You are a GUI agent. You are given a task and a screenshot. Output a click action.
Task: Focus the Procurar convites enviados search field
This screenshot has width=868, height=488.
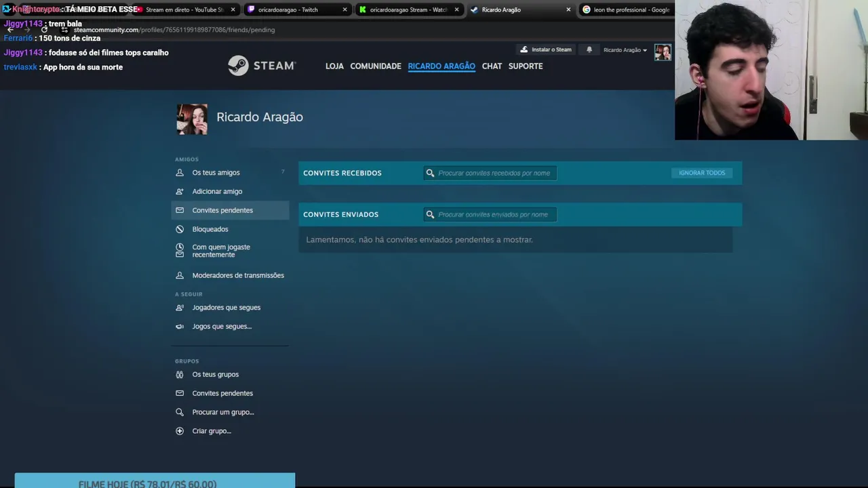pos(490,215)
